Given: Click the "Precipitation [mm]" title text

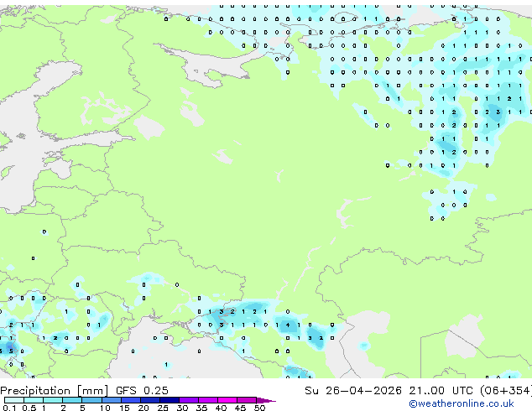Looking at the screenshot, I should pyautogui.click(x=55, y=391).
